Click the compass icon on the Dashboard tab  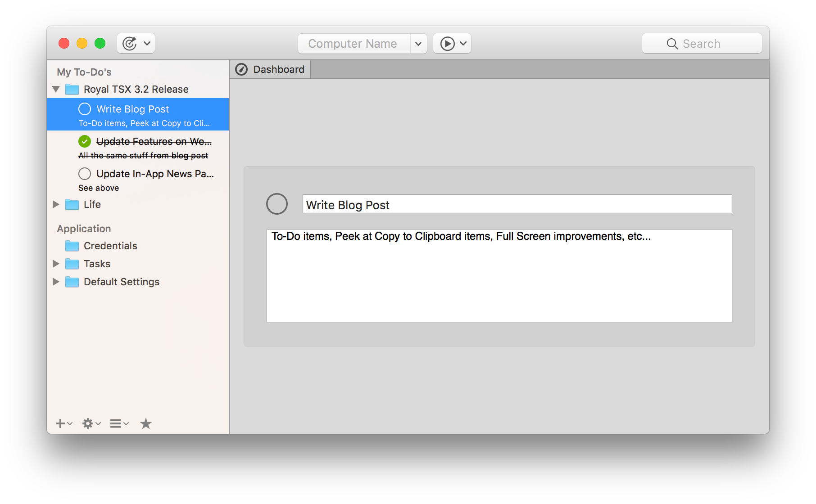(x=241, y=69)
